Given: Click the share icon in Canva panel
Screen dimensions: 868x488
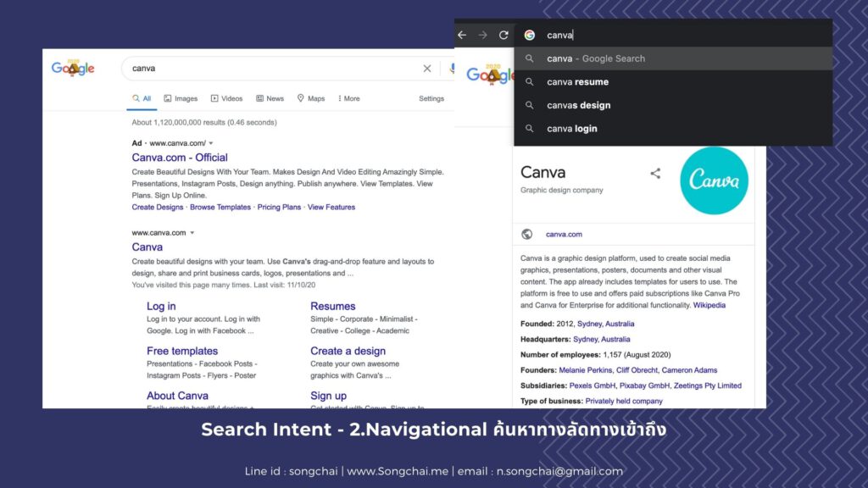Looking at the screenshot, I should 655,173.
